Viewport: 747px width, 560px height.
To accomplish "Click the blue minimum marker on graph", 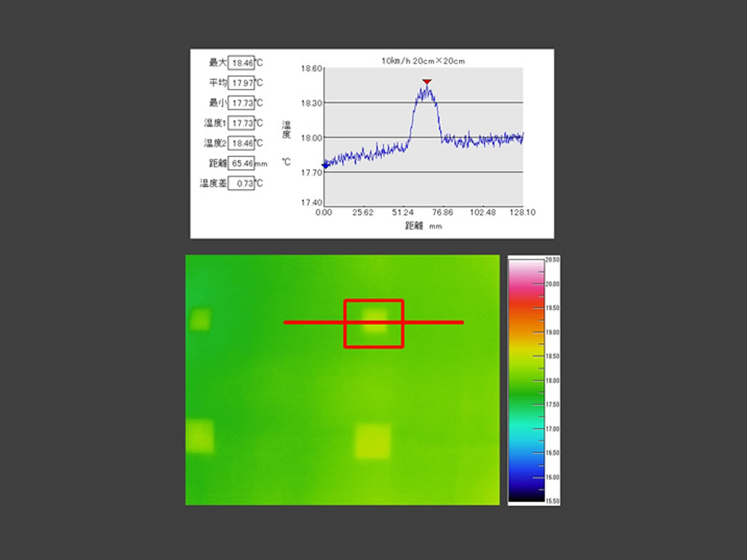I will pyautogui.click(x=324, y=166).
